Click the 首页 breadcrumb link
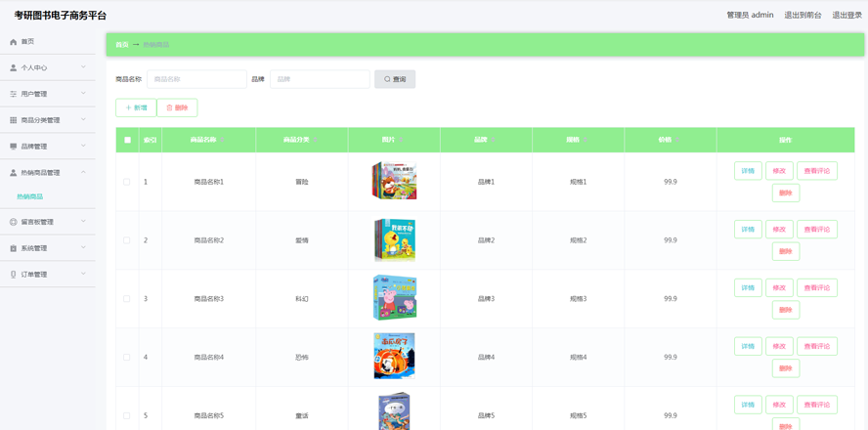868x430 pixels. pos(122,45)
